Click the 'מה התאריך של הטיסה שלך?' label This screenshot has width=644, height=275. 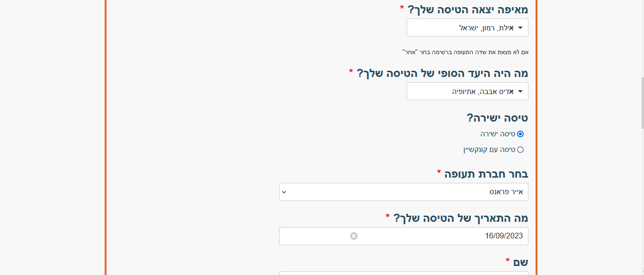[x=457, y=218]
